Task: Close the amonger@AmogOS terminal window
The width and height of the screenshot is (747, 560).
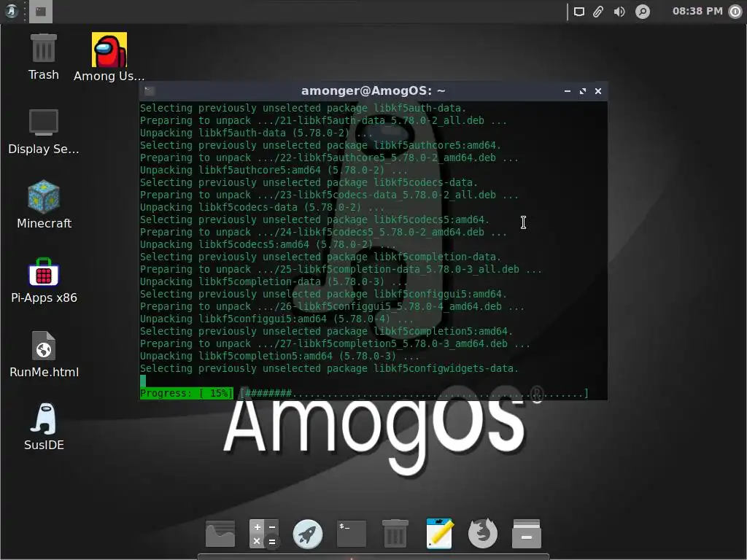Action: [x=598, y=91]
